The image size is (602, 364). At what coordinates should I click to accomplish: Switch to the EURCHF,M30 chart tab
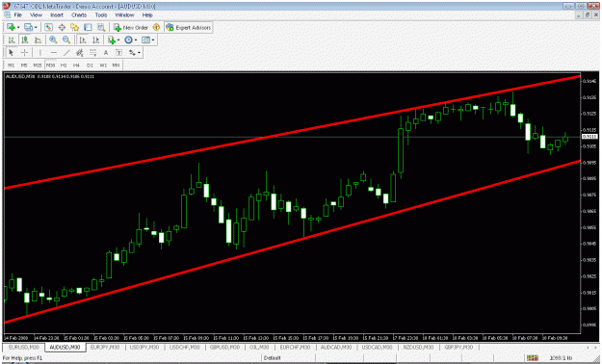[x=295, y=347]
